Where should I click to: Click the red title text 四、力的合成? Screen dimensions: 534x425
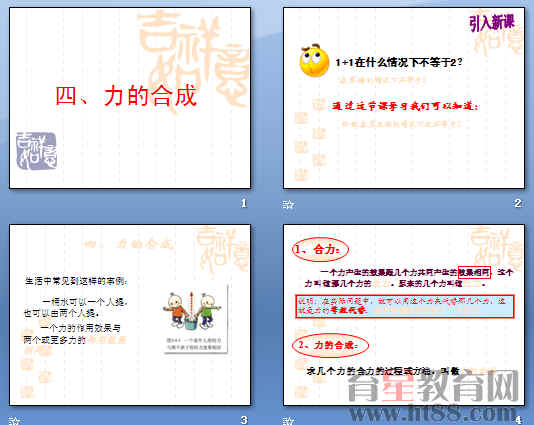pos(126,96)
